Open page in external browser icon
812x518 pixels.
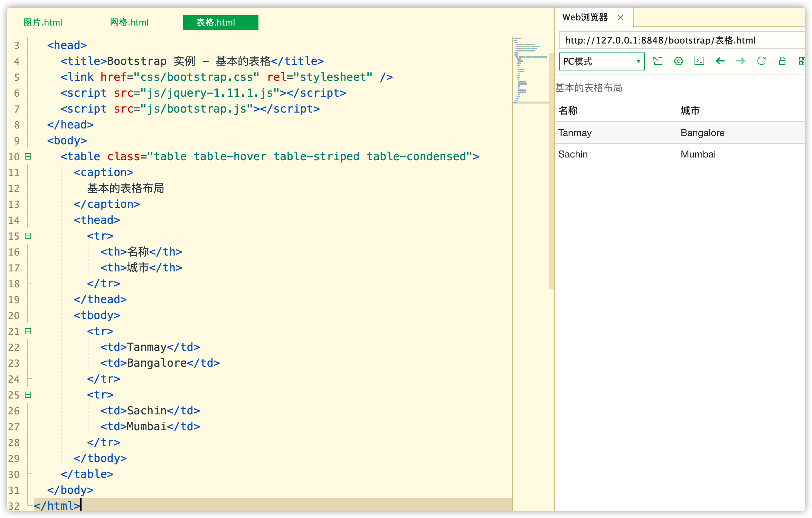(x=658, y=61)
